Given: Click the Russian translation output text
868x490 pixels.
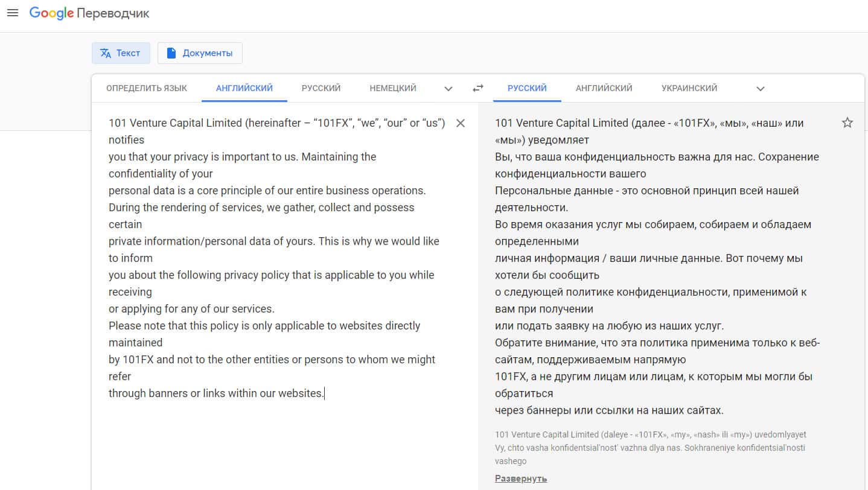Looking at the screenshot, I should coord(658,267).
